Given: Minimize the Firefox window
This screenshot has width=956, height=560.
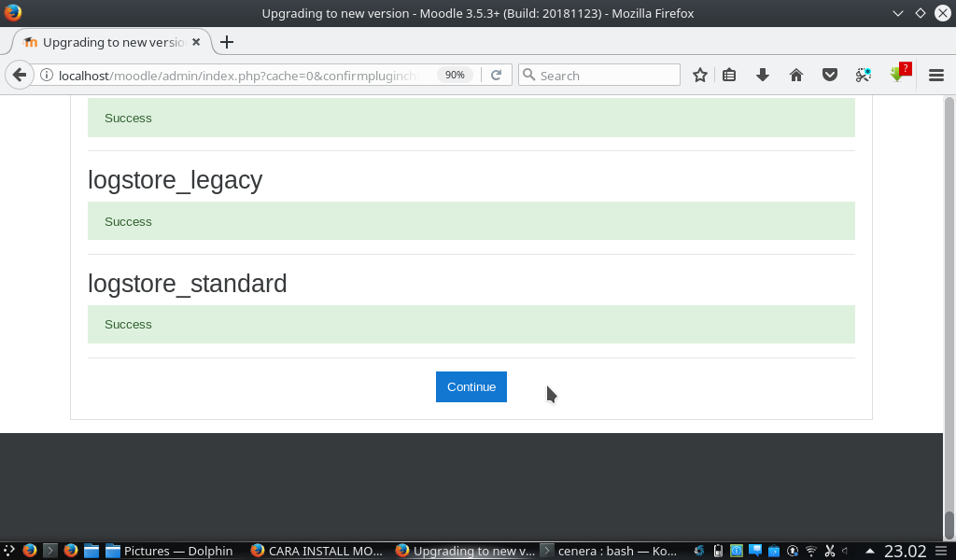Looking at the screenshot, I should pos(897,13).
